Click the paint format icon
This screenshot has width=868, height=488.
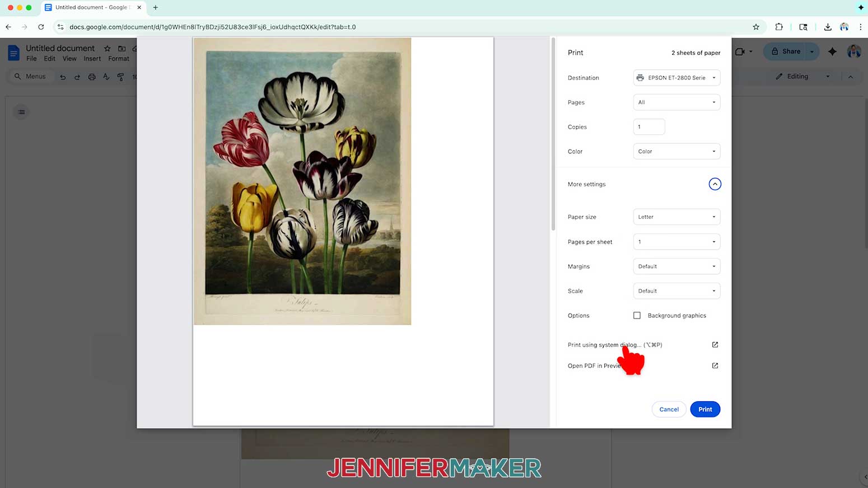click(121, 77)
